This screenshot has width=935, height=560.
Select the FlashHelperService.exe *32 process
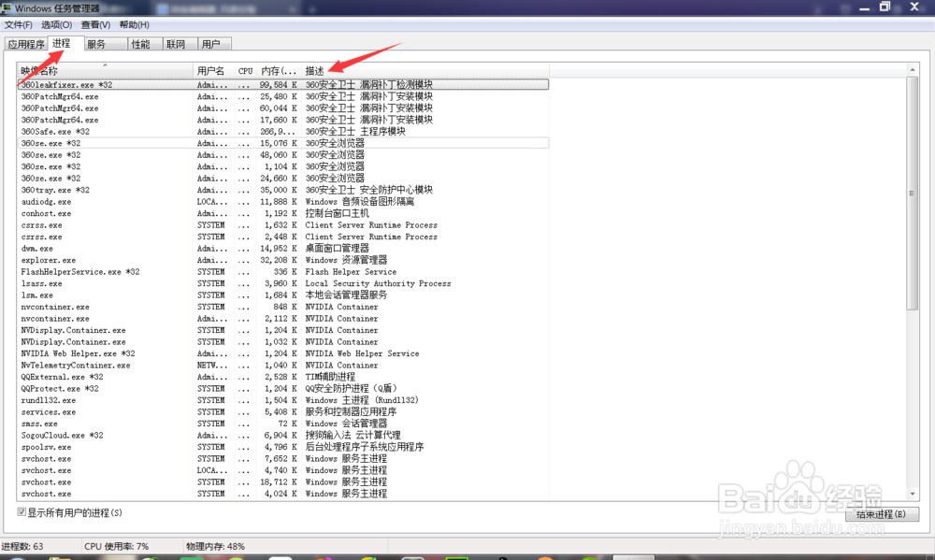283,271
